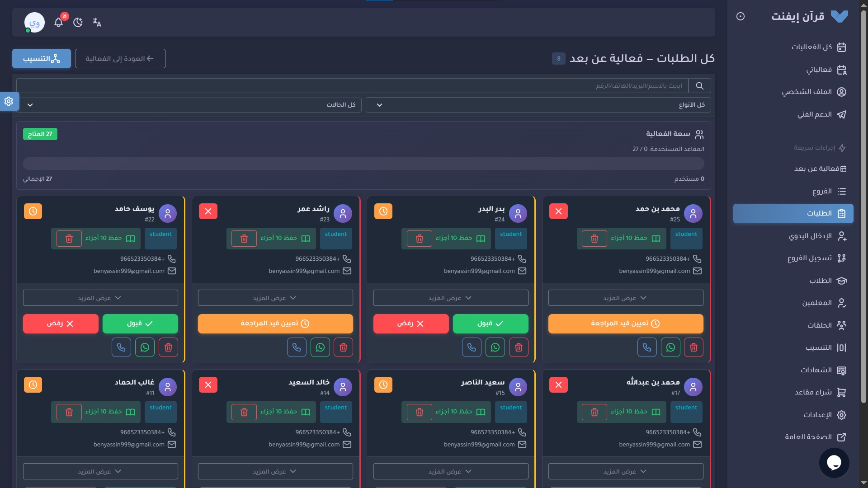Open كل الأنواع types dropdown
Image resolution: width=868 pixels, height=488 pixels.
pos(538,105)
